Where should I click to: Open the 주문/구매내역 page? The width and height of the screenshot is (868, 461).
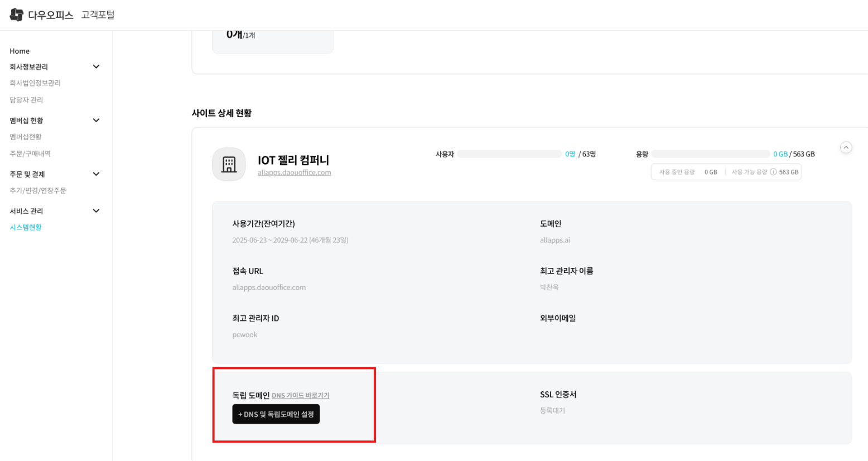click(x=30, y=153)
